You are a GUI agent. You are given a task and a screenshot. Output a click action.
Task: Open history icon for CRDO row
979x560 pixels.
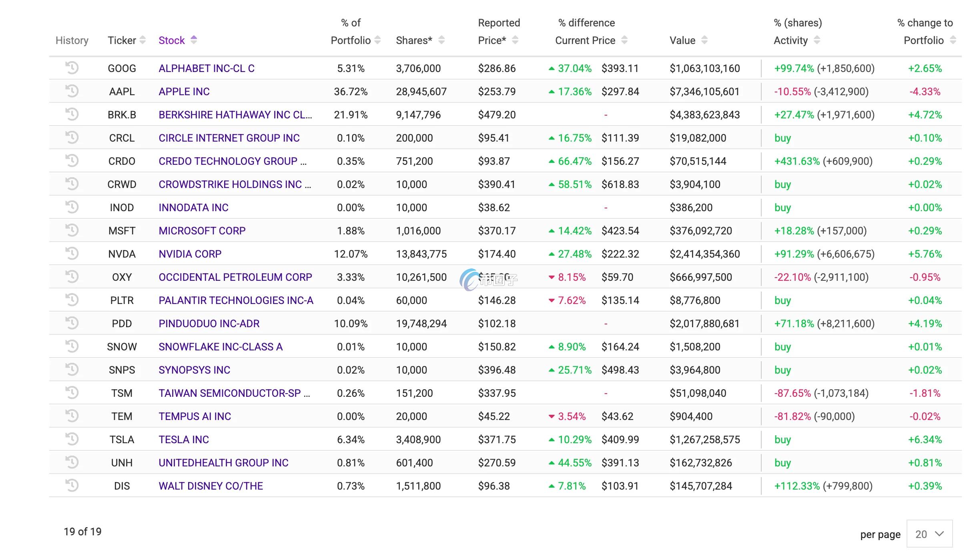click(x=72, y=160)
